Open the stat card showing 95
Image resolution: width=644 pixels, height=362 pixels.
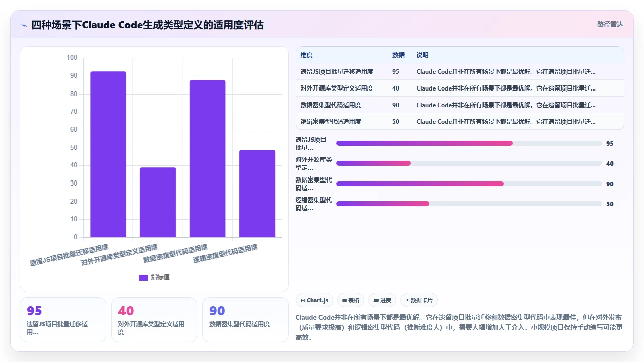pos(63,320)
